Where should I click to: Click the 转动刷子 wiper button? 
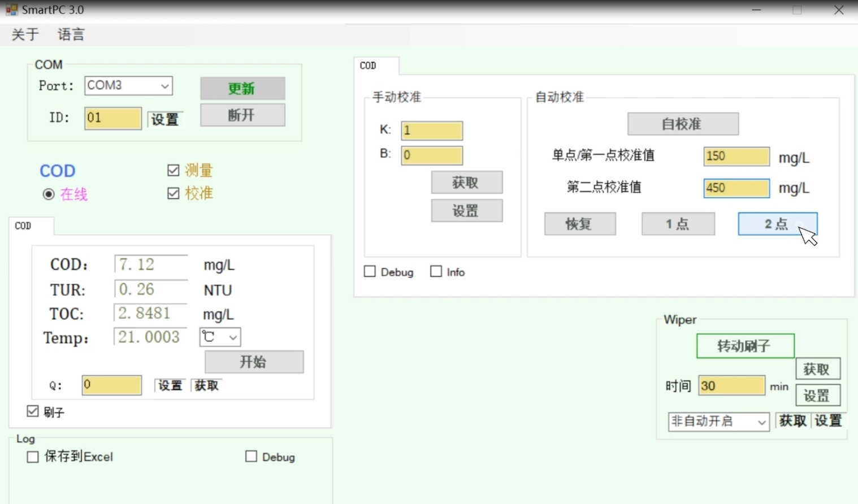coord(744,346)
